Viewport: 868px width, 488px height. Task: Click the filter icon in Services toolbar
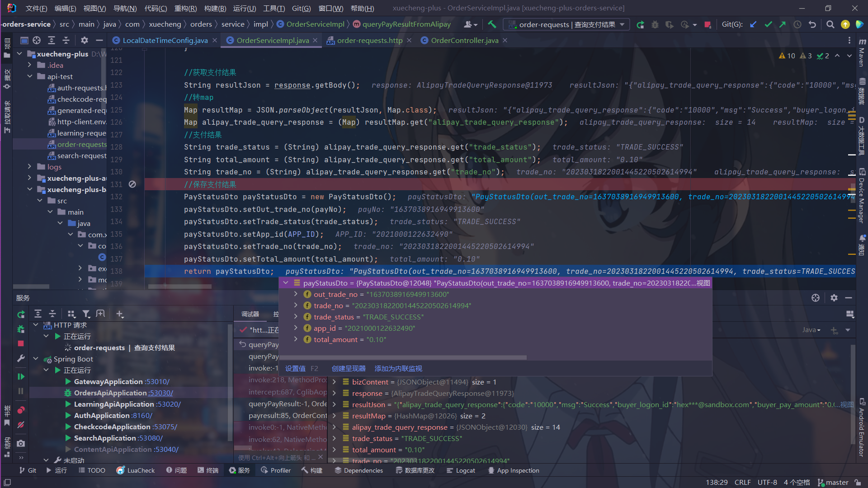click(x=86, y=314)
